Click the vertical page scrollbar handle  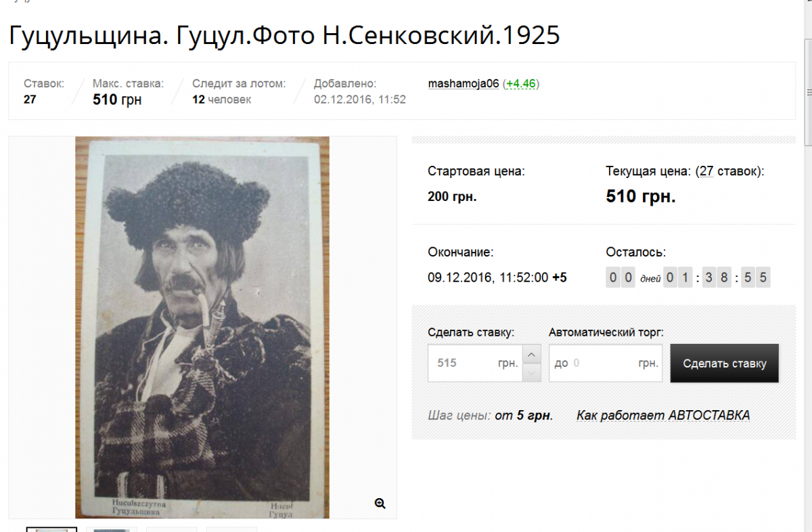(808, 92)
